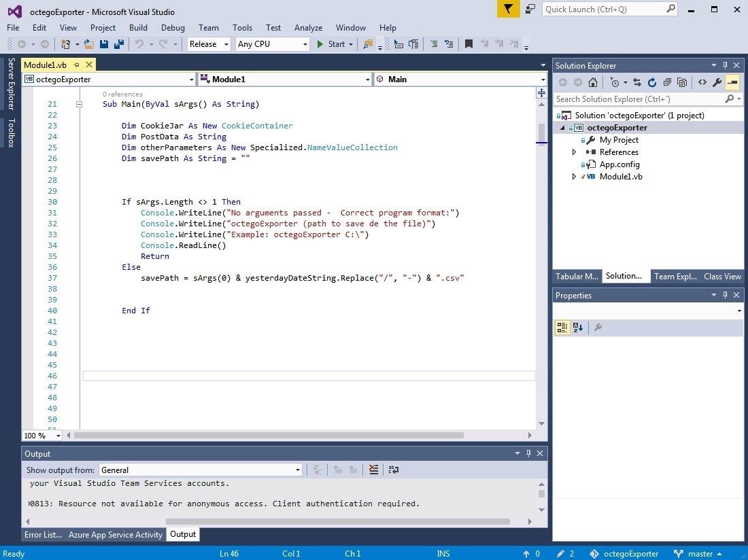Save the current file with the Save icon
This screenshot has height=560, width=748.
pos(103,44)
